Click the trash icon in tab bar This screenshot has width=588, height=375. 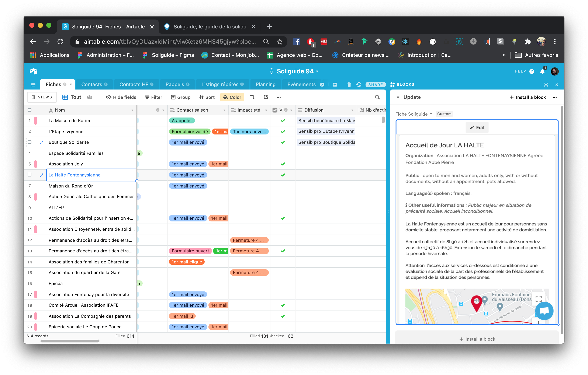(x=349, y=84)
